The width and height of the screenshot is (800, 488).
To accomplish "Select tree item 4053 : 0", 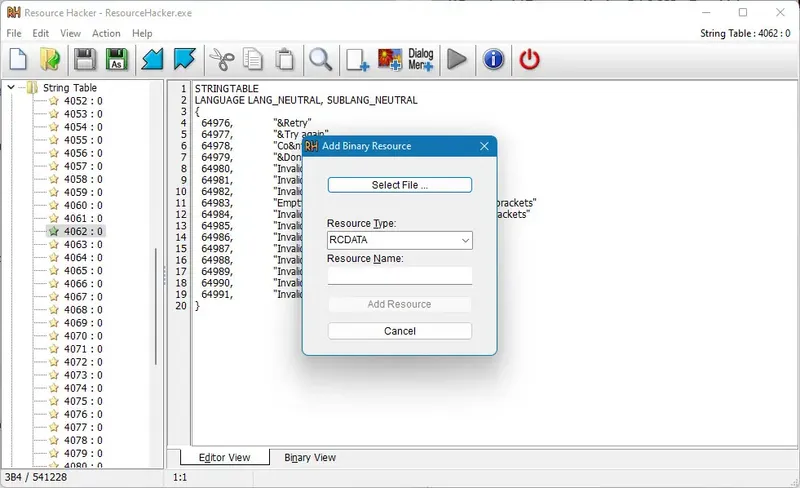I will click(83, 114).
